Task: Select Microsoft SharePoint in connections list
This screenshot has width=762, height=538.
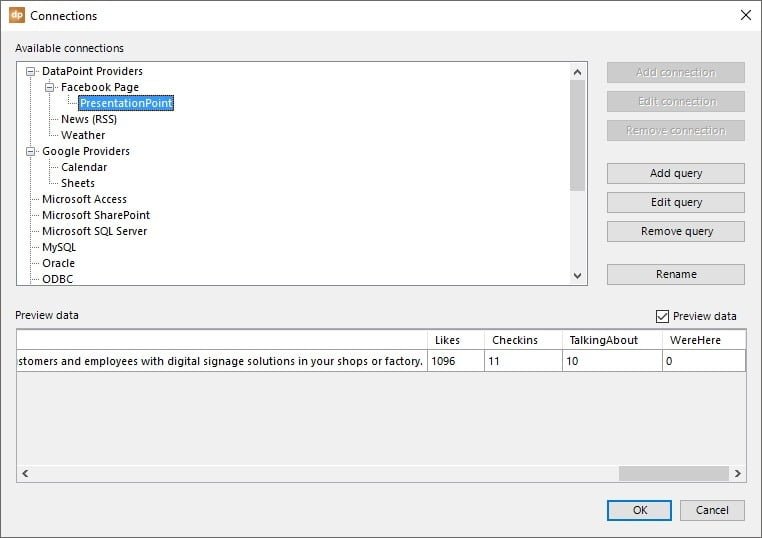Action: [95, 215]
